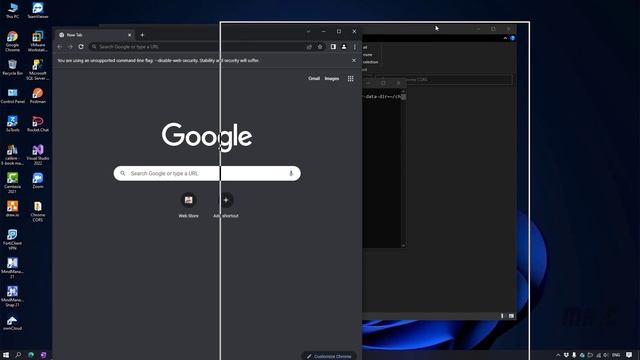Toggle Chrome side panel
This screenshot has height=360, width=640.
tap(333, 47)
